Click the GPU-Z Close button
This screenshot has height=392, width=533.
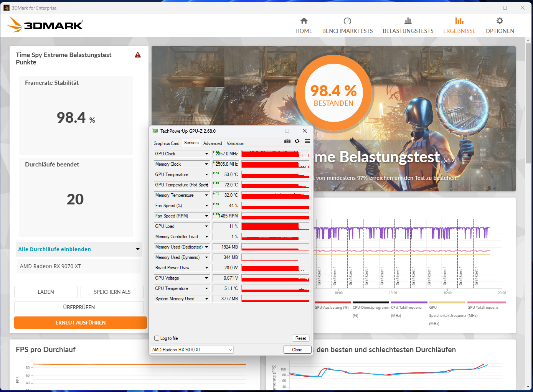pos(297,350)
